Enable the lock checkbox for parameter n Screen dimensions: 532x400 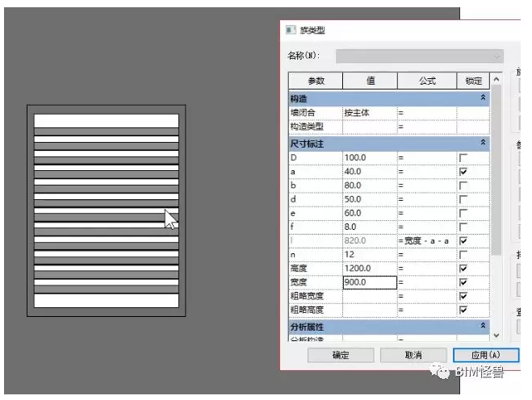[463, 254]
